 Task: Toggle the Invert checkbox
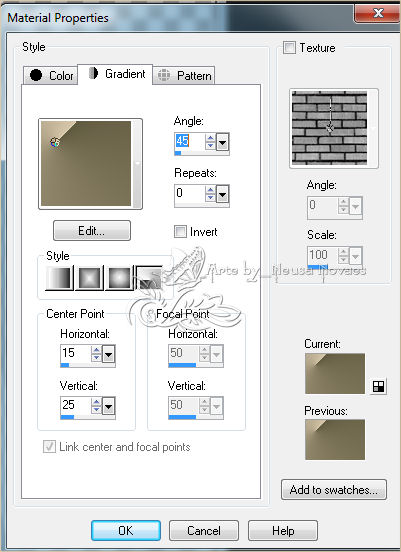180,232
